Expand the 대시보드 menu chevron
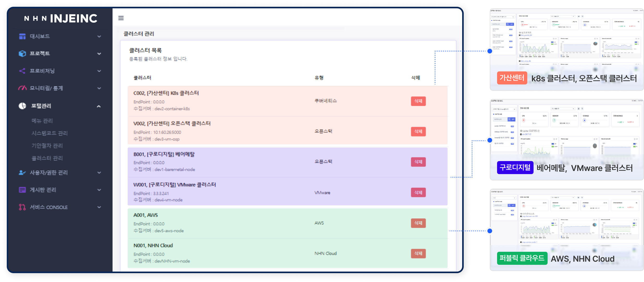This screenshot has height=282, width=644. point(99,36)
